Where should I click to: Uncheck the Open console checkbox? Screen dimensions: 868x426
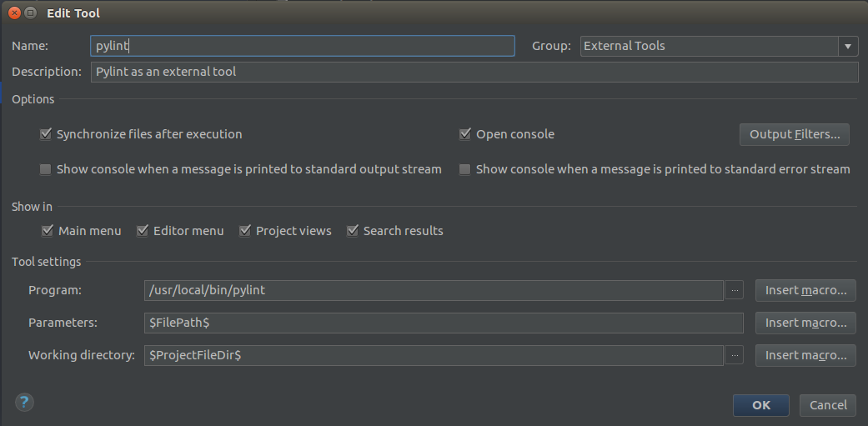click(465, 134)
